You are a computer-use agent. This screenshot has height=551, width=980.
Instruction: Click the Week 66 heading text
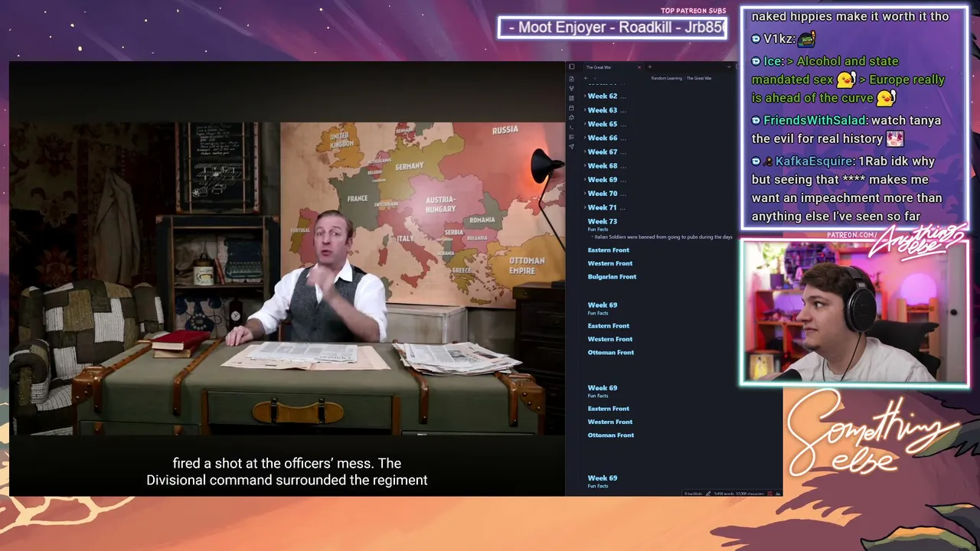tap(603, 138)
